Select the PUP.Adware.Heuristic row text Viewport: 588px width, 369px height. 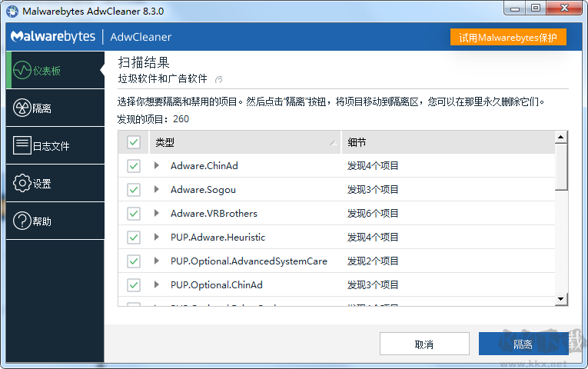tap(218, 238)
